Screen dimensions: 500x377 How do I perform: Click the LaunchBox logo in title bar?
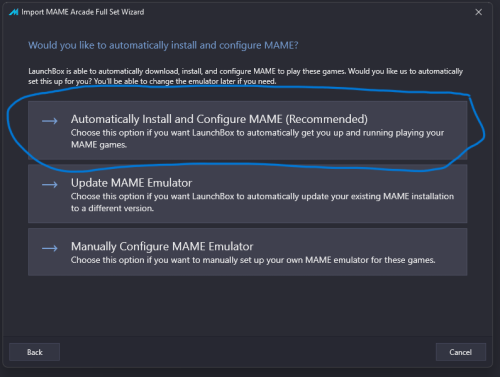(x=14, y=12)
